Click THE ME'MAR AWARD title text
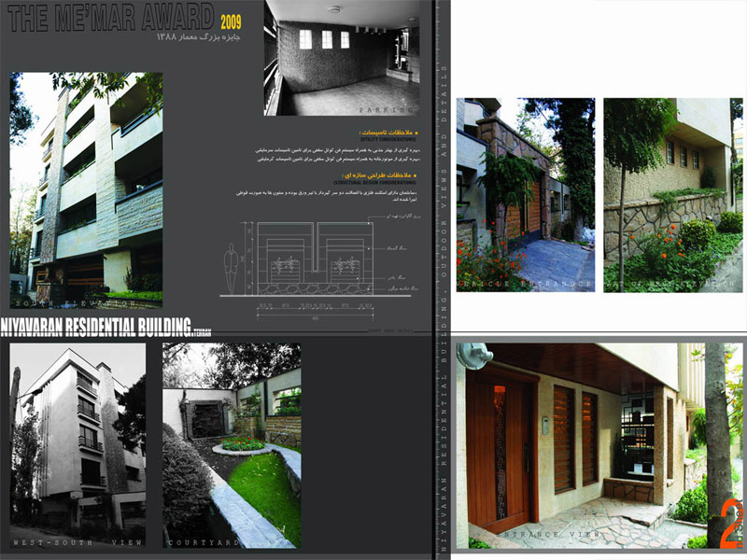Viewport: 747px width, 560px height. (x=111, y=18)
